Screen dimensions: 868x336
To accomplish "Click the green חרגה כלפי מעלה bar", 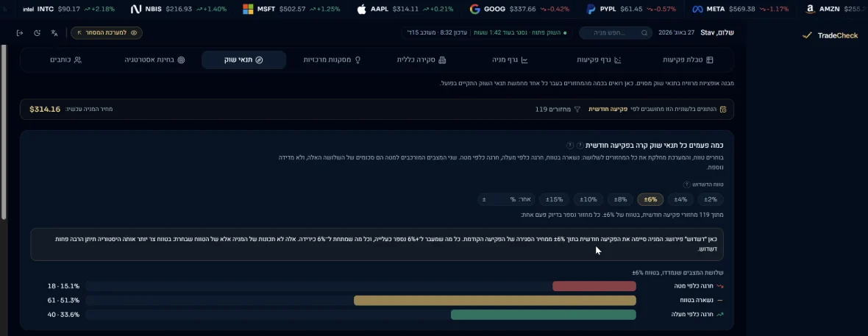I will pyautogui.click(x=544, y=315).
